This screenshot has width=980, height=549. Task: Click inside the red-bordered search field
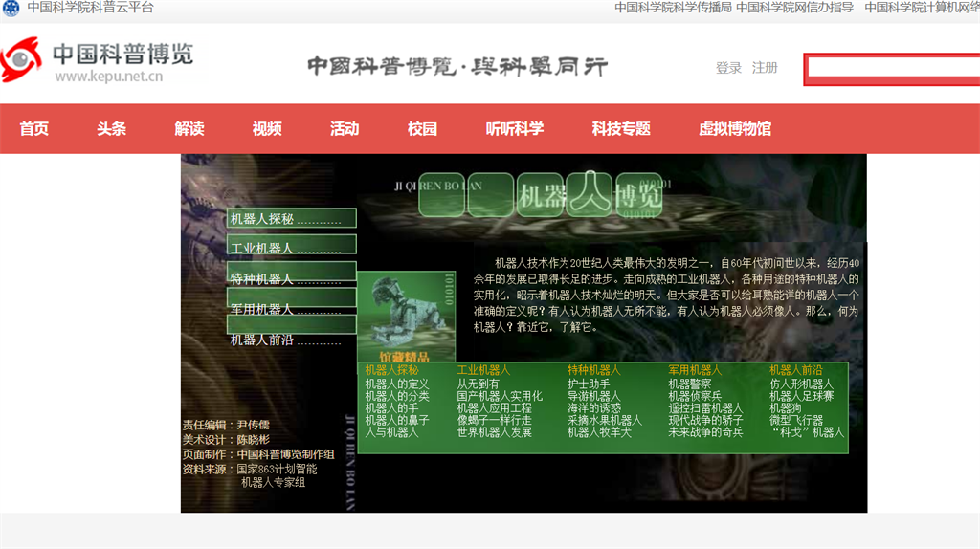point(892,69)
